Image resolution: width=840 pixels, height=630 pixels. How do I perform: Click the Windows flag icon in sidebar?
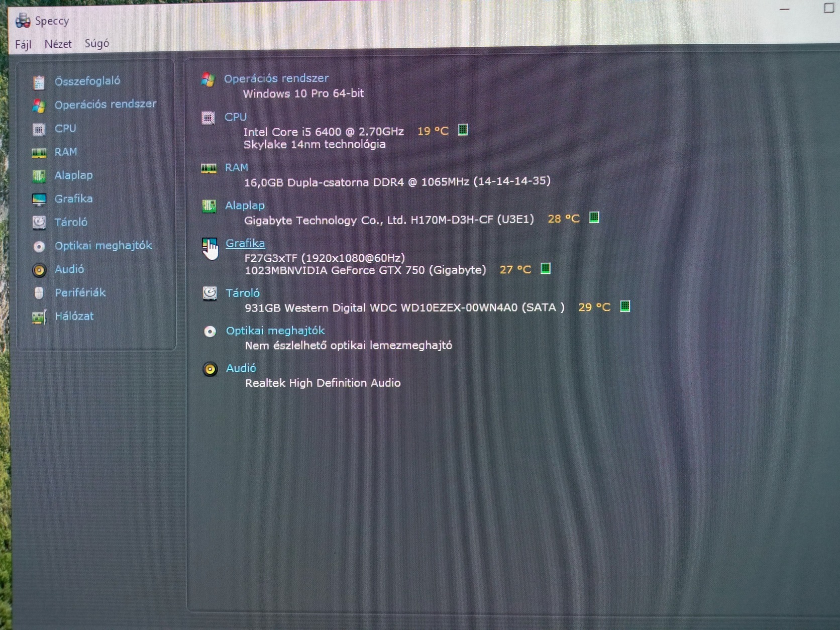pyautogui.click(x=39, y=106)
